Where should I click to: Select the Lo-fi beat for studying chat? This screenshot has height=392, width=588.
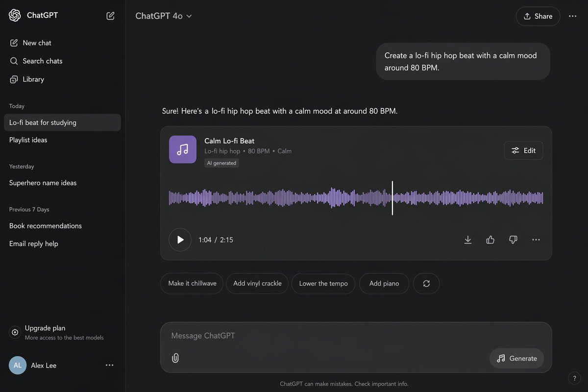(x=62, y=122)
